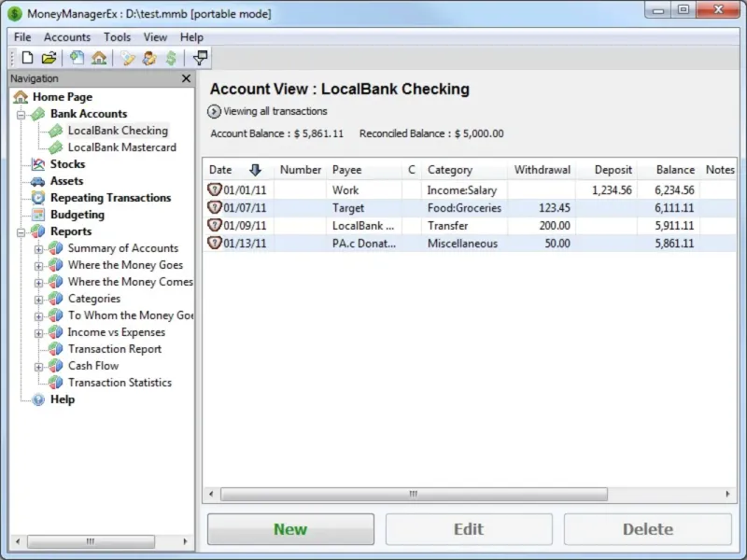
Task: Expand Where the Money Comes node
Action: tap(38, 283)
